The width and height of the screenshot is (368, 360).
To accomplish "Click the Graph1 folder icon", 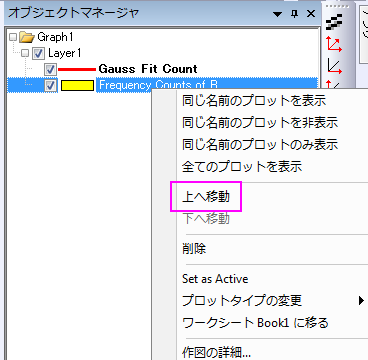I will click(x=26, y=37).
